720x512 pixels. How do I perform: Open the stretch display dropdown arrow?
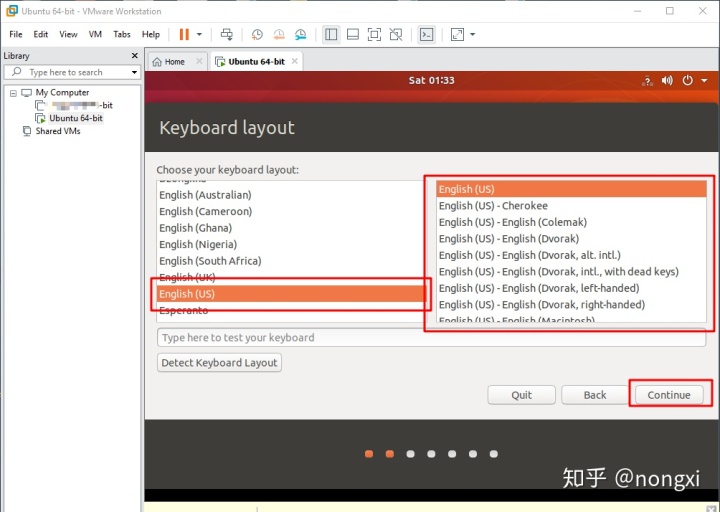click(472, 34)
